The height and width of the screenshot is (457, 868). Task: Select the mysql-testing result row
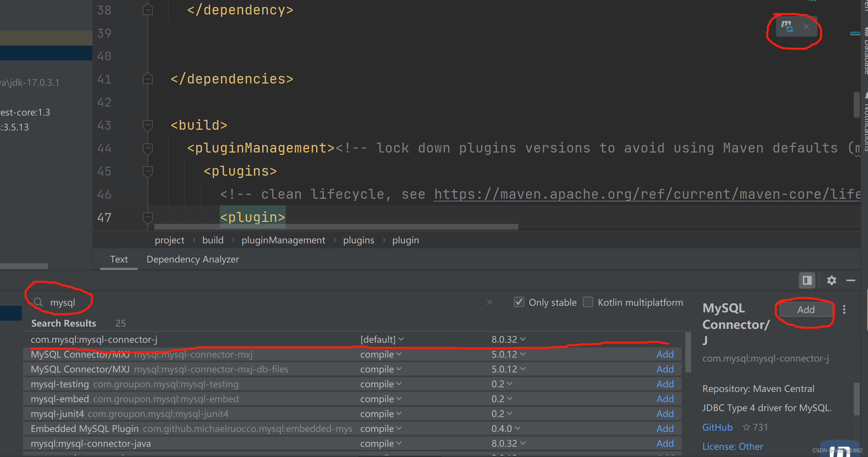pyautogui.click(x=352, y=384)
